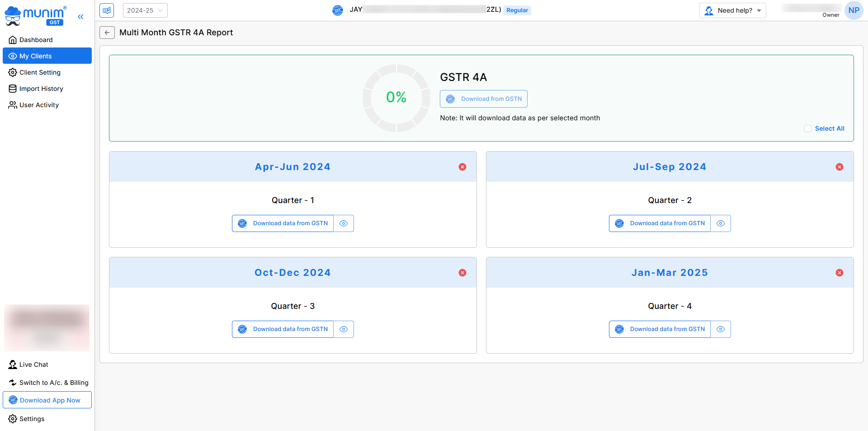Expand the Need help? dropdown
This screenshot has height=431, width=868.
pos(732,10)
